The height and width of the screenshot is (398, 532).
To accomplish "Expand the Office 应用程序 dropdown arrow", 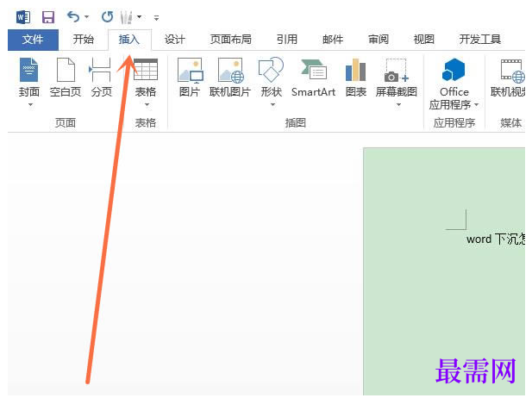I will click(x=476, y=105).
